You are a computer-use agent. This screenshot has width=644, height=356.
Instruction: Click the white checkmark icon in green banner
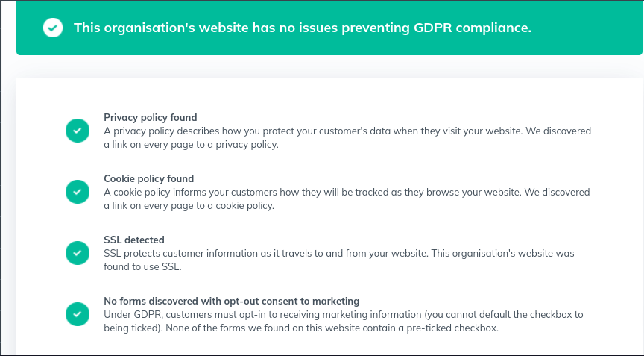pyautogui.click(x=53, y=28)
